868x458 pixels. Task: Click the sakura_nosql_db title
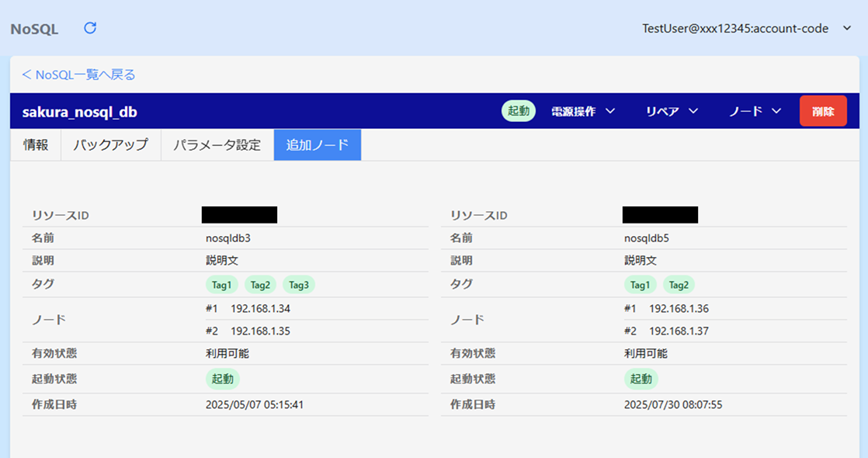tap(80, 112)
